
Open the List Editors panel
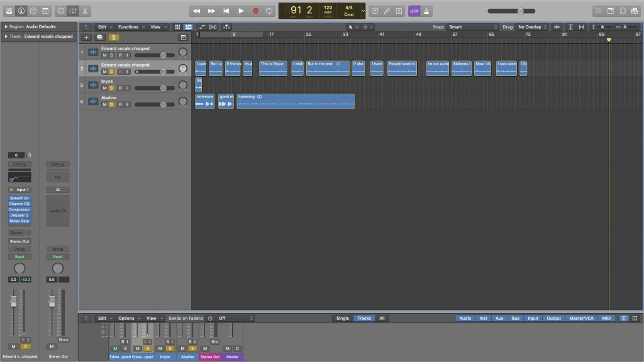(599, 11)
